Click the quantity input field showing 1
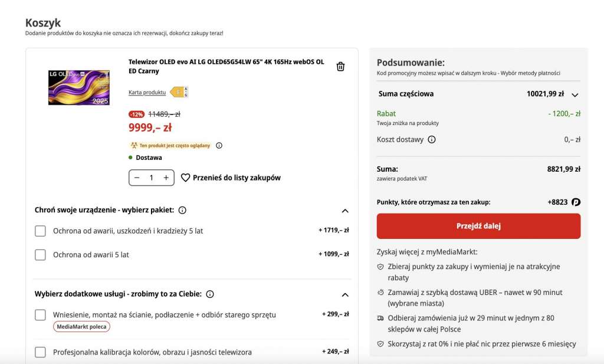This screenshot has height=364, width=604. click(x=151, y=177)
